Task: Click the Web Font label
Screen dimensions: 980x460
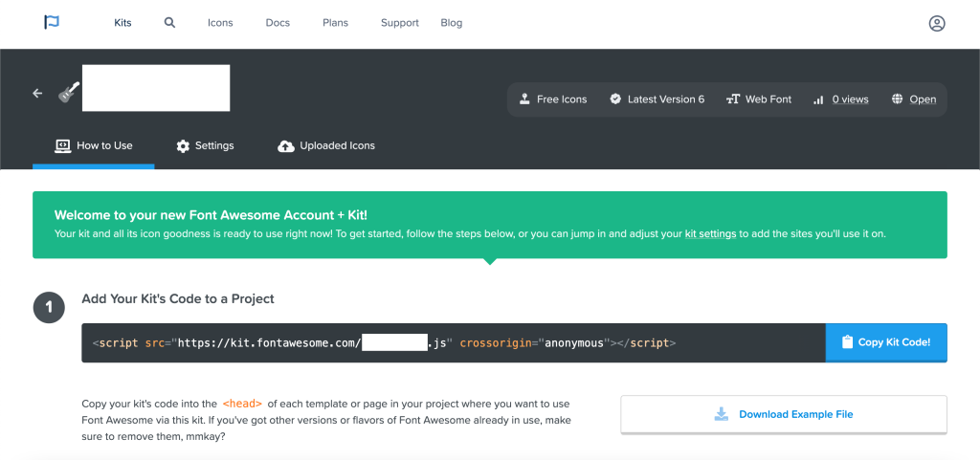Action: click(768, 99)
